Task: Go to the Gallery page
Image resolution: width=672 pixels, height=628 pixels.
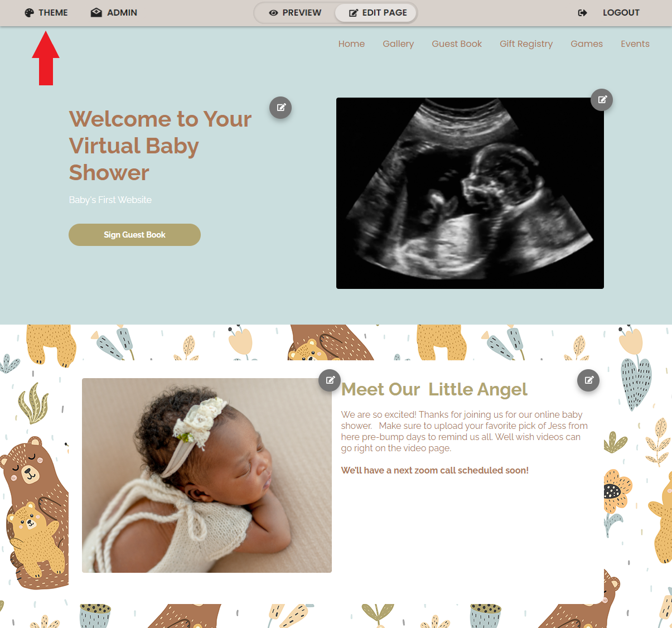Action: coord(398,44)
